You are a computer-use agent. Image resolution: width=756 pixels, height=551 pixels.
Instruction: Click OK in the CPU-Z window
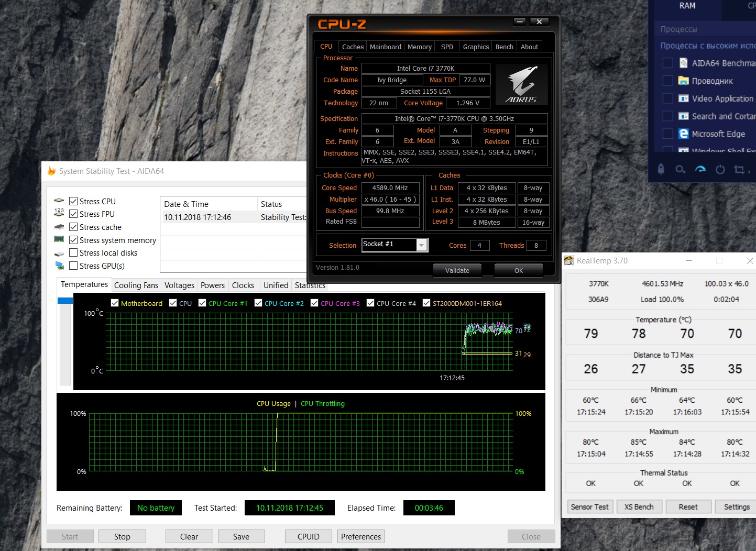click(519, 270)
